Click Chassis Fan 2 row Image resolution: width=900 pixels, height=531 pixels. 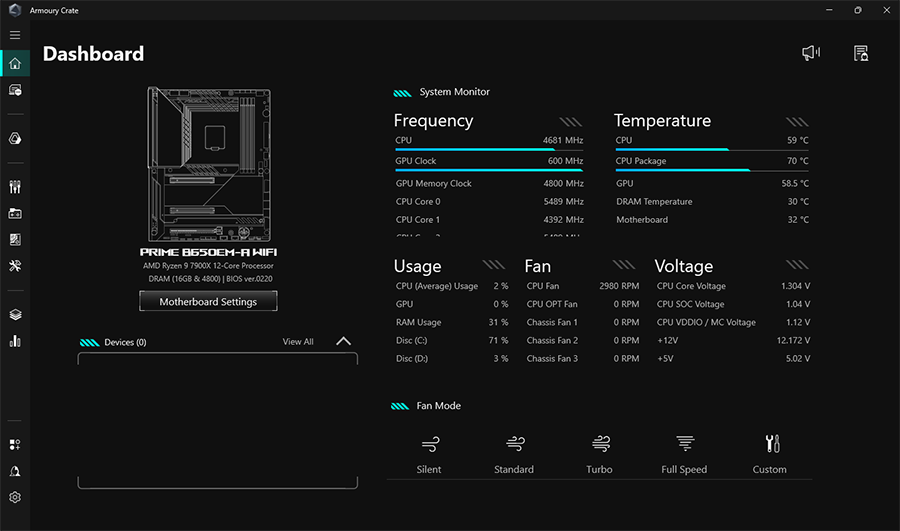click(583, 340)
